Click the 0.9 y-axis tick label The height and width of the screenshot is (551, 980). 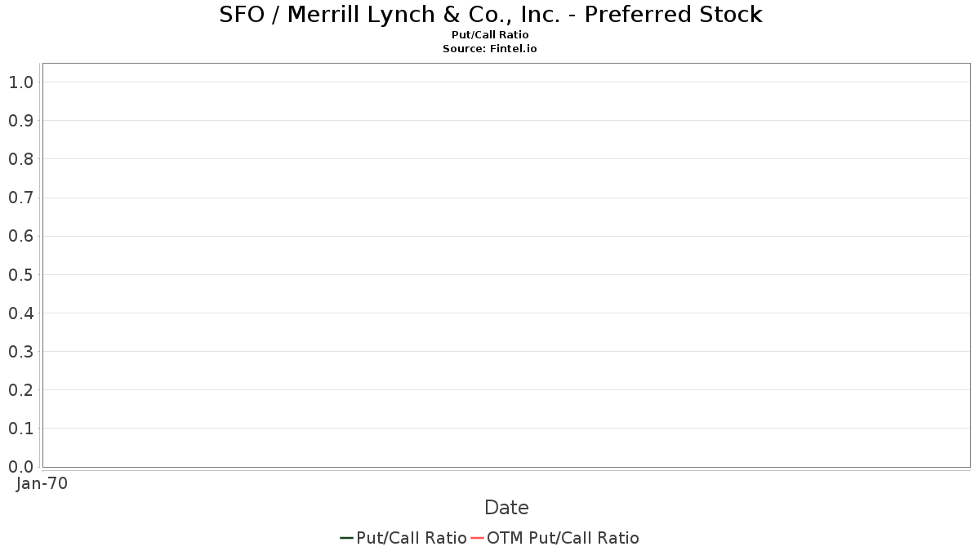point(20,121)
